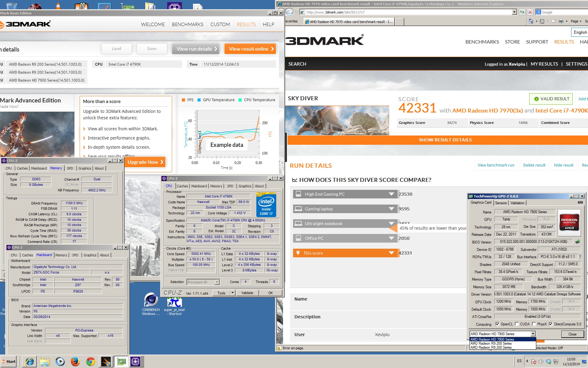Open CPU-Z Processor selection dropdown
Screen dimensions: 588x368
[217, 282]
